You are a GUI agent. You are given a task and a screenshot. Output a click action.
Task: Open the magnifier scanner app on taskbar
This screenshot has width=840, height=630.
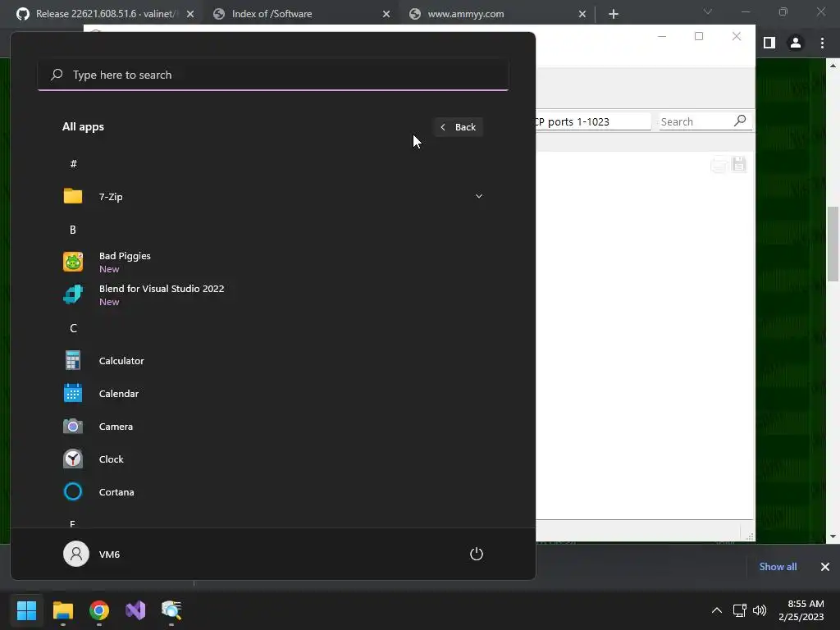(171, 610)
